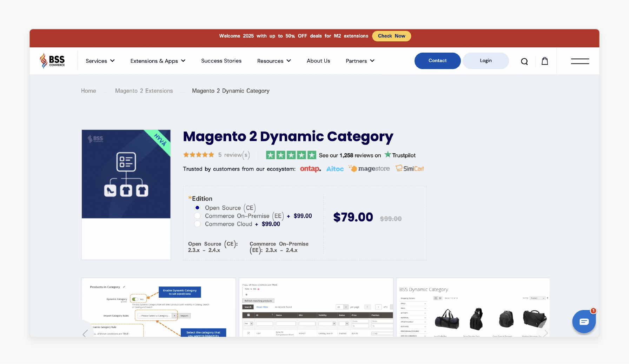
Task: Click the BSS Commerce logo
Action: tap(52, 60)
